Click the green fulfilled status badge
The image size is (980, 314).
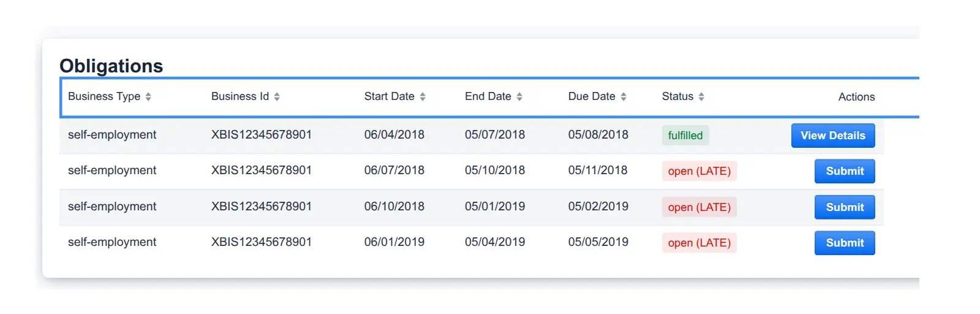click(685, 136)
